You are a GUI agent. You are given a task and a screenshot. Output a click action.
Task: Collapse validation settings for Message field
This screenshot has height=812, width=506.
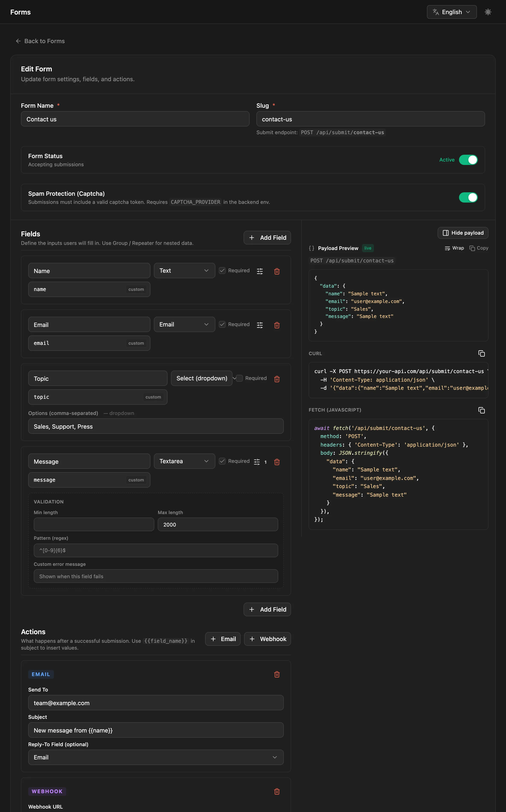click(x=260, y=462)
